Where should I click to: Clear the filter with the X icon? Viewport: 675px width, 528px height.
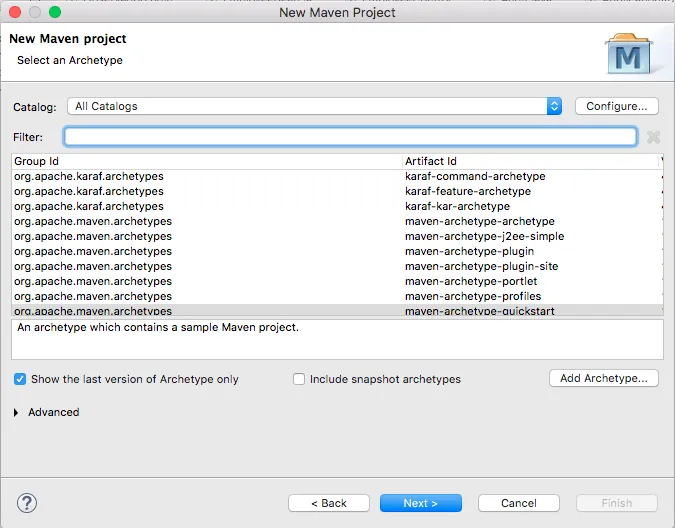653,137
